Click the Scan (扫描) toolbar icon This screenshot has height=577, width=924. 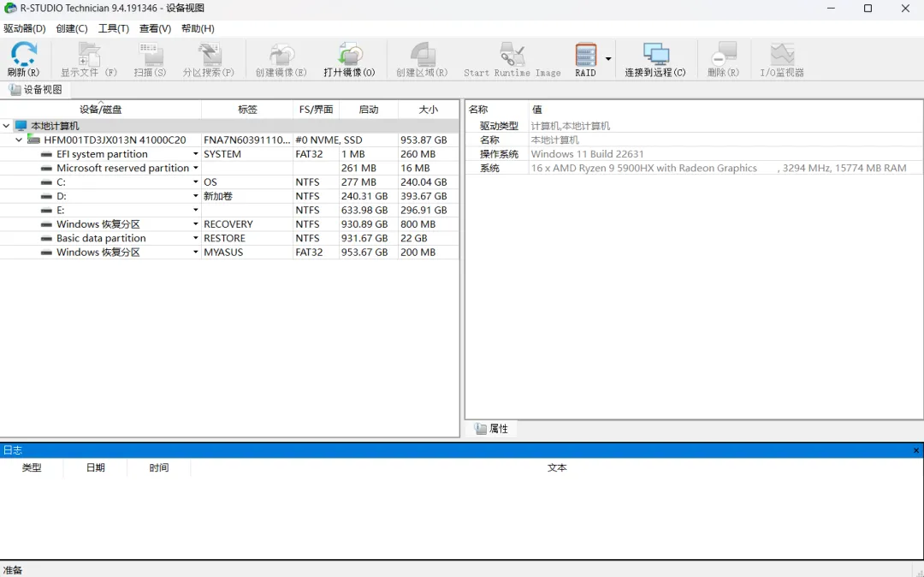pyautogui.click(x=151, y=54)
